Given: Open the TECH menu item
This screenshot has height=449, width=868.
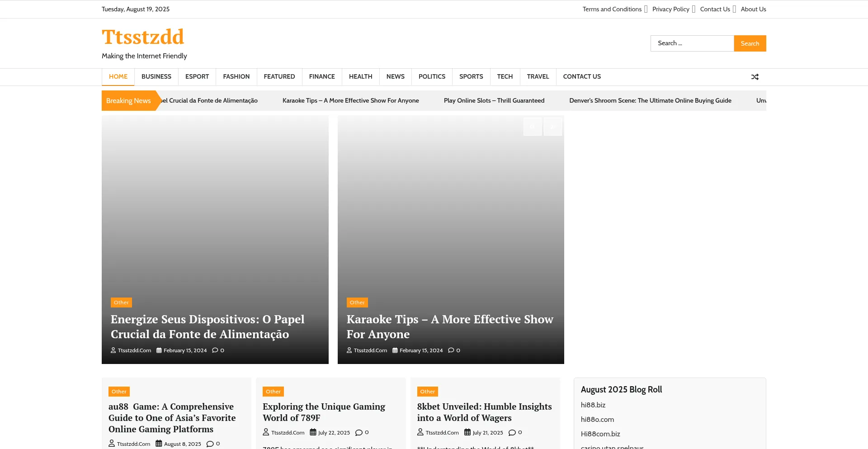Looking at the screenshot, I should [505, 76].
